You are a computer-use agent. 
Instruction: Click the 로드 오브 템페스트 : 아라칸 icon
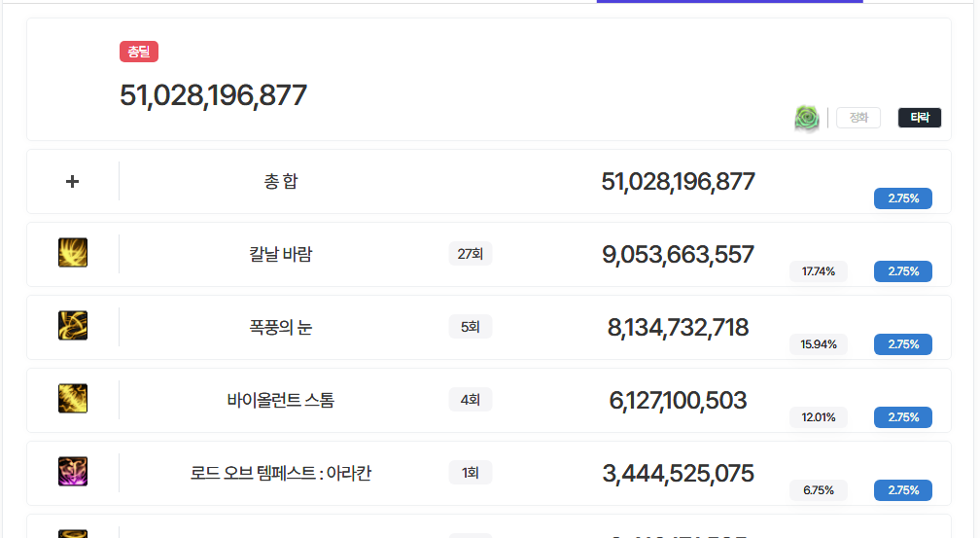(73, 472)
